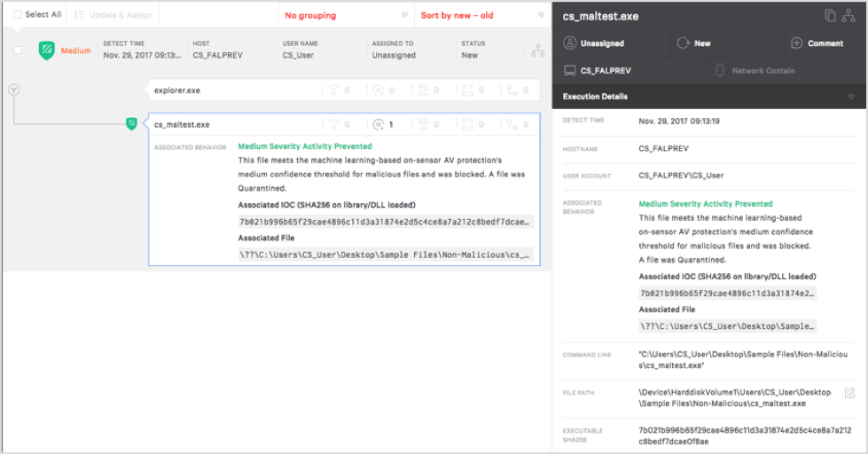The image size is (868, 454).
Task: Click DNS requests icon with count 1
Action: (x=379, y=124)
